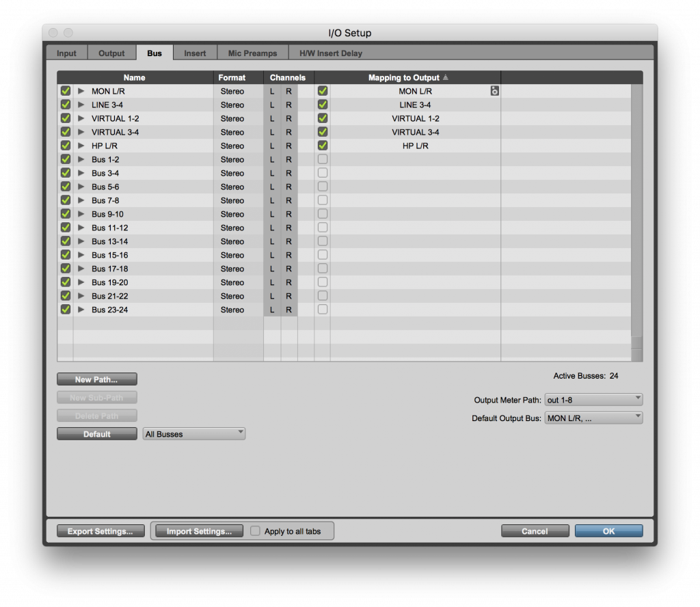Switch to the Output tab
This screenshot has width=700, height=607.
[111, 52]
